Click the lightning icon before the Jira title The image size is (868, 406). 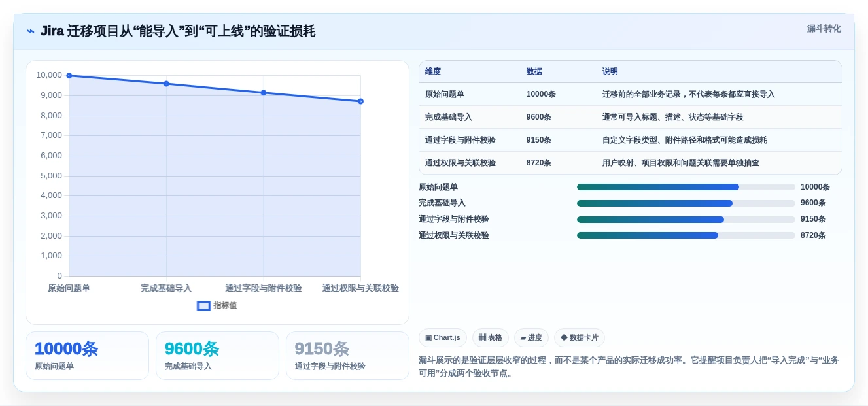click(31, 31)
